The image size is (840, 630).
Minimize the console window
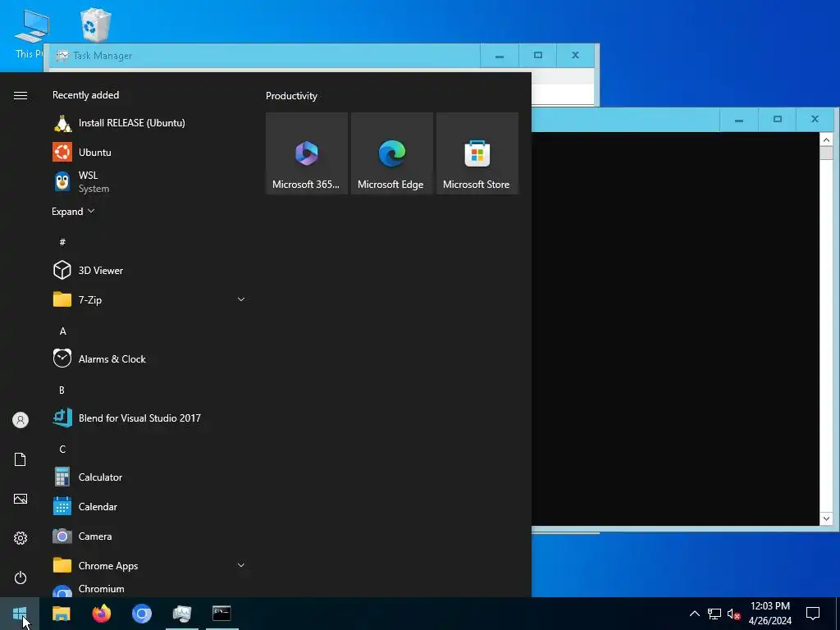[x=739, y=120]
